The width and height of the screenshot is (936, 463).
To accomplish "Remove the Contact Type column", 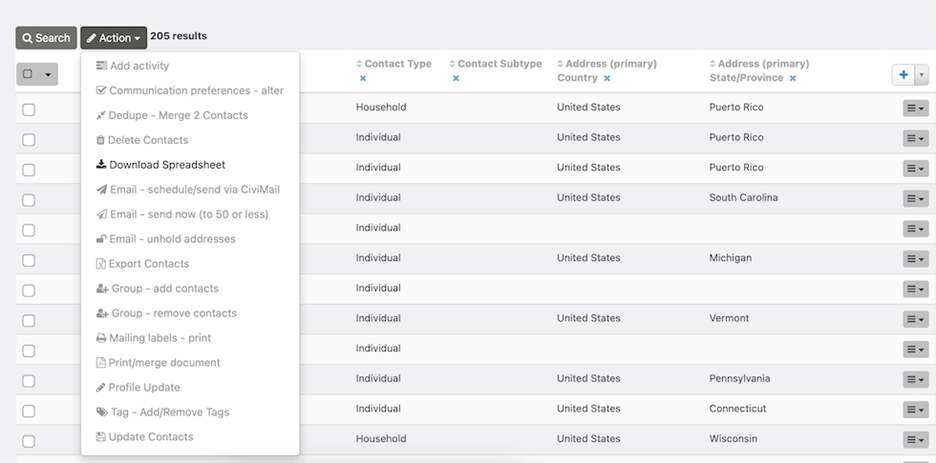I will tap(363, 78).
